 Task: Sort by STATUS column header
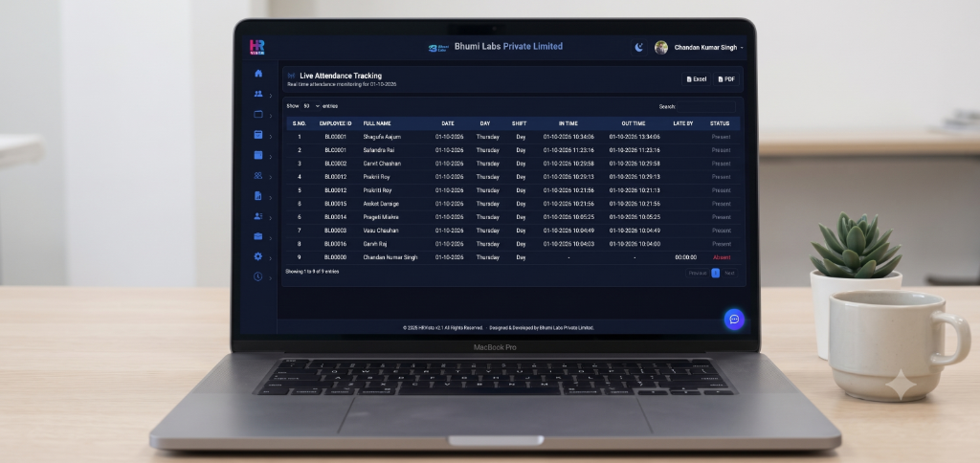pyautogui.click(x=720, y=123)
